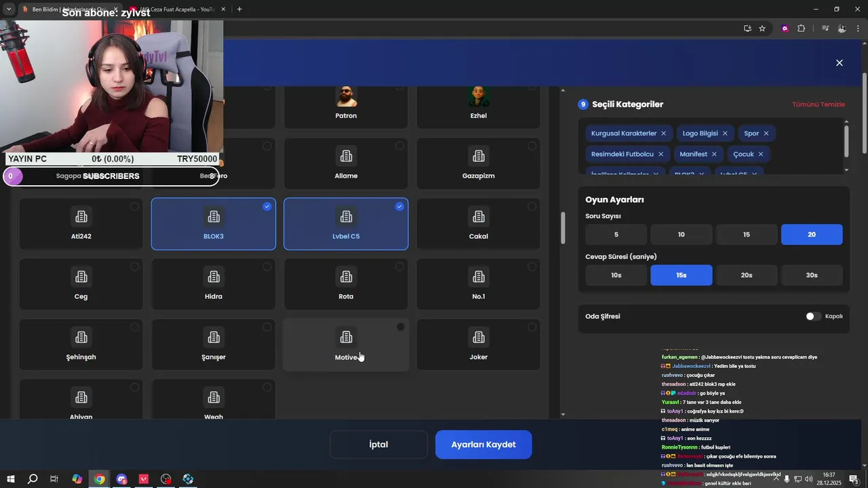The width and height of the screenshot is (868, 488).
Task: Open Valorant icon in taskbar
Action: 144,479
